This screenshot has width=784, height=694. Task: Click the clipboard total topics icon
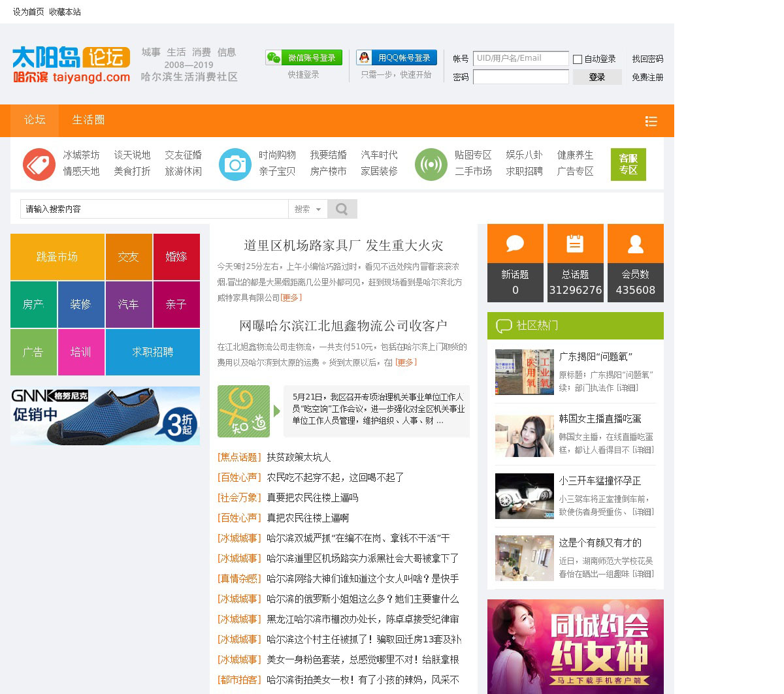click(575, 244)
